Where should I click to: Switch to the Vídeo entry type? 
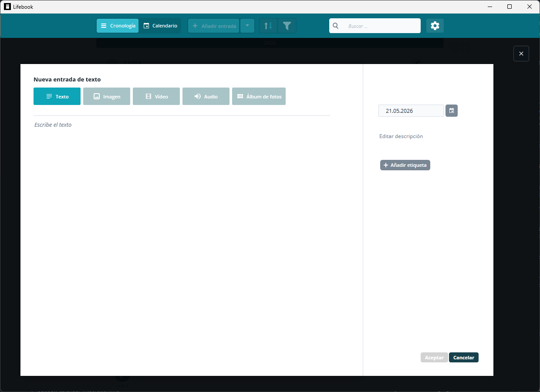tap(156, 96)
